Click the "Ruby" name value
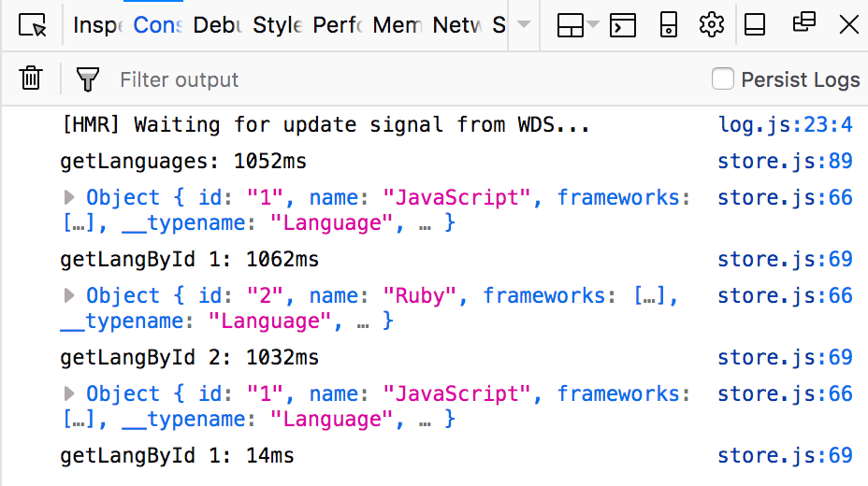This screenshot has height=486, width=868. (x=420, y=295)
